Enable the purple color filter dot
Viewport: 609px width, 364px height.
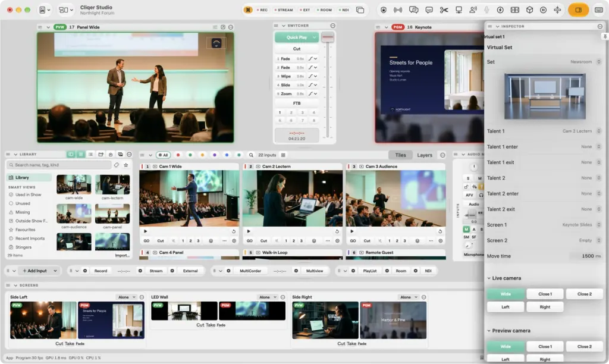point(214,155)
